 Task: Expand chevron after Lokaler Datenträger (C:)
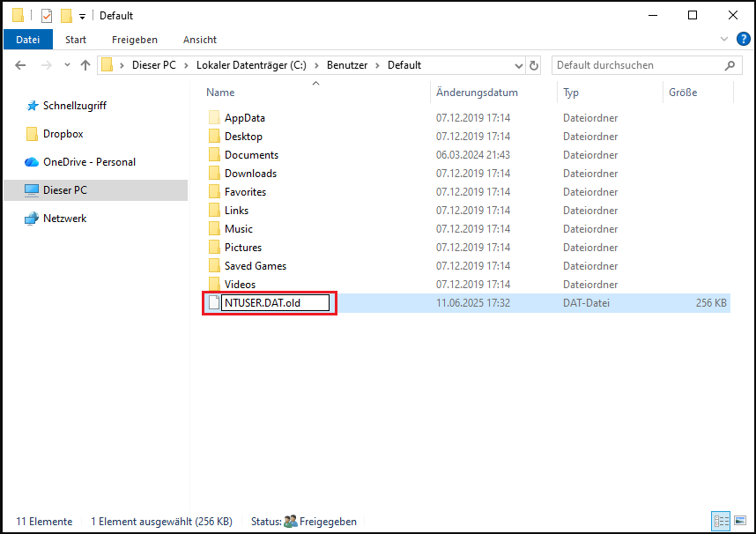[316, 65]
